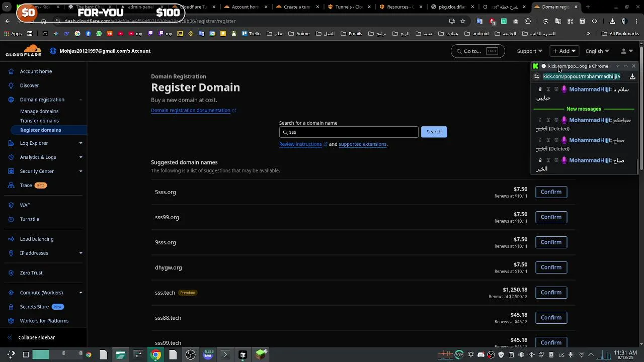
Task: Open Manage domains page
Action: pyautogui.click(x=39, y=111)
